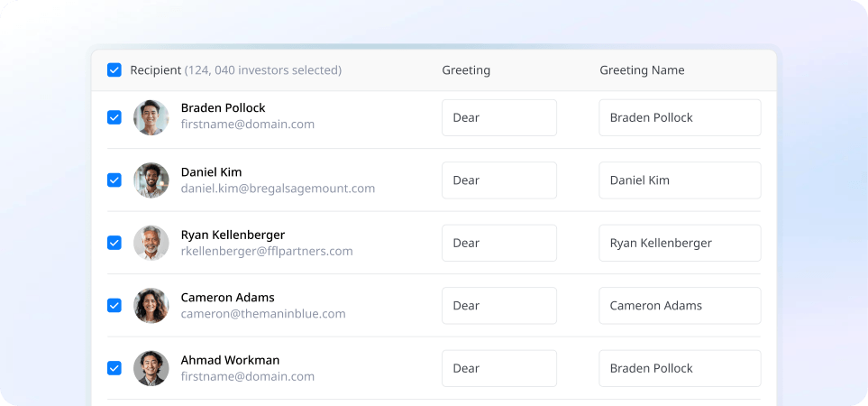Edit Greeting Name field in Ahmad Workman's row
The height and width of the screenshot is (406, 868).
(680, 368)
